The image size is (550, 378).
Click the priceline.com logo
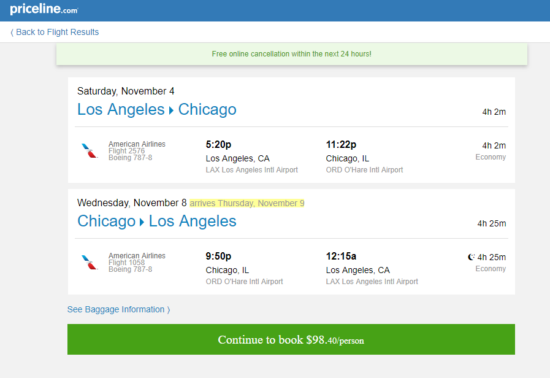(44, 9)
